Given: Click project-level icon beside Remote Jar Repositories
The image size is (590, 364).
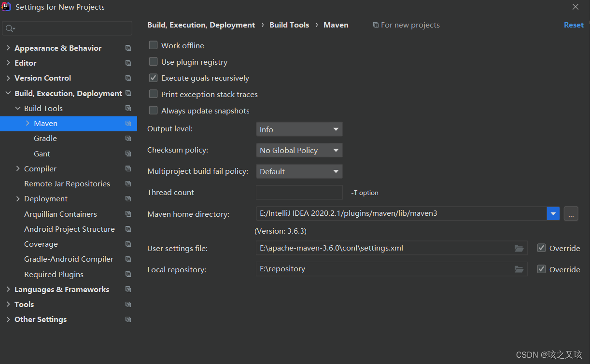Looking at the screenshot, I should click(x=128, y=183).
